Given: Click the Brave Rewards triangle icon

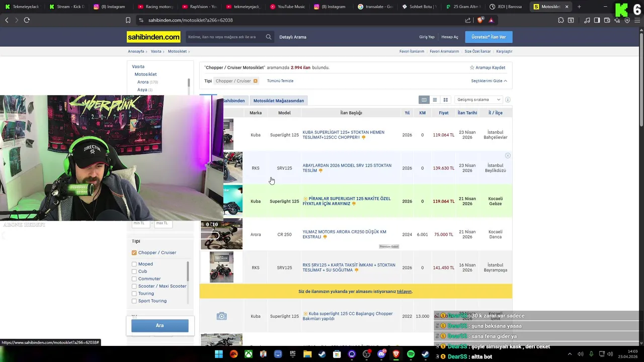Looking at the screenshot, I should (491, 20).
